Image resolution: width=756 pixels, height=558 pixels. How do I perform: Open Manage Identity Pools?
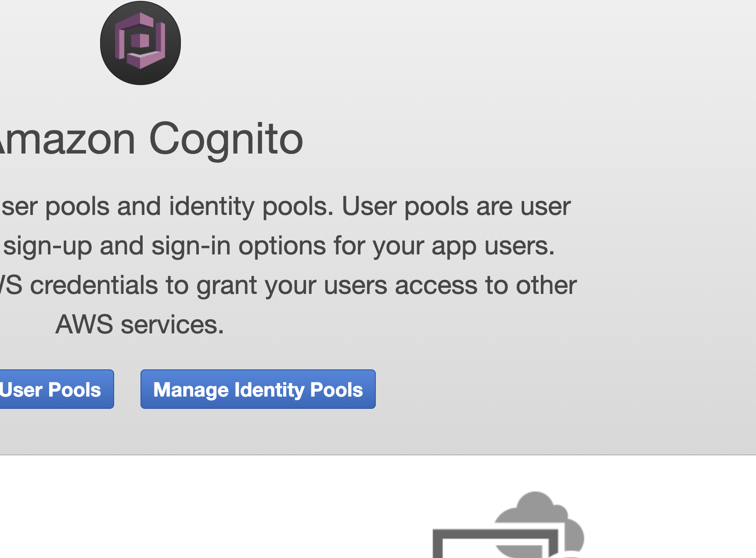click(x=258, y=389)
